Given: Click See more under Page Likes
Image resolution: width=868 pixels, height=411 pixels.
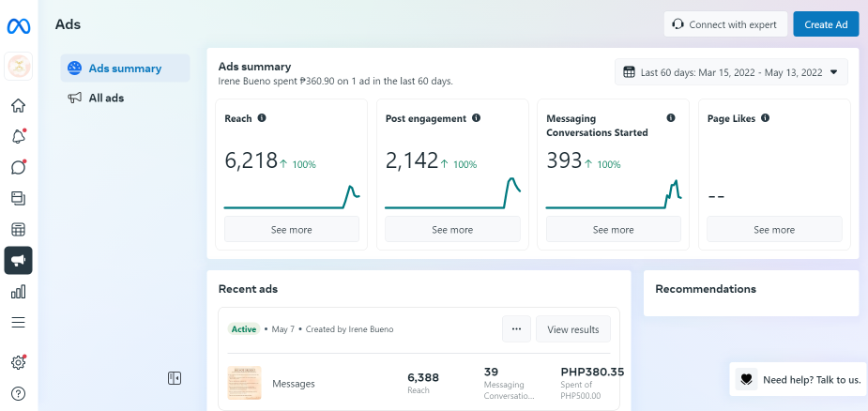Looking at the screenshot, I should click(774, 229).
